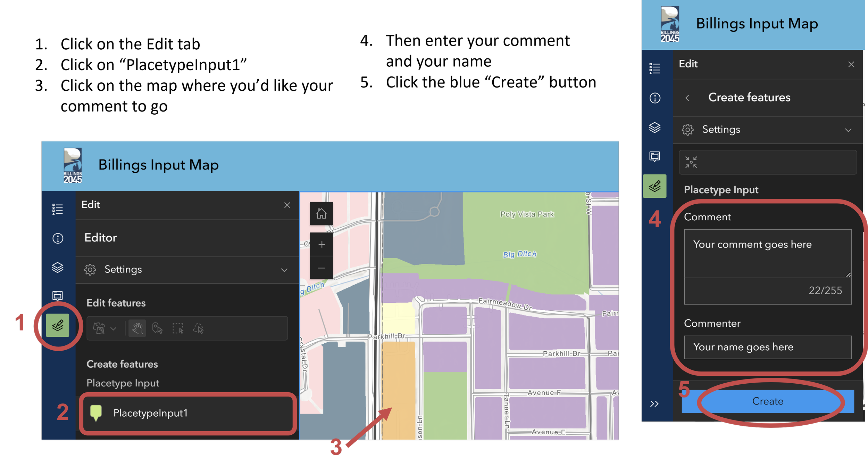Open the popup window icon in right sidebar
Viewport: 868px width, 474px height.
tap(655, 156)
